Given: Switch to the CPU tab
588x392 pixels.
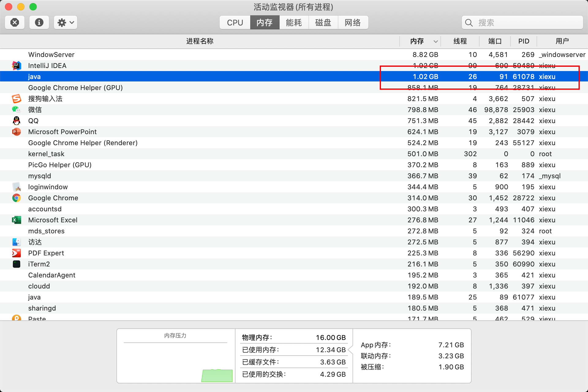Looking at the screenshot, I should pos(235,23).
